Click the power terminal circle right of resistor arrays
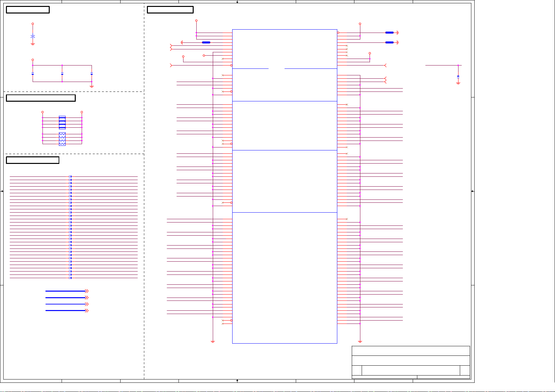Viewport: 555px width, 392px height. tap(82, 112)
